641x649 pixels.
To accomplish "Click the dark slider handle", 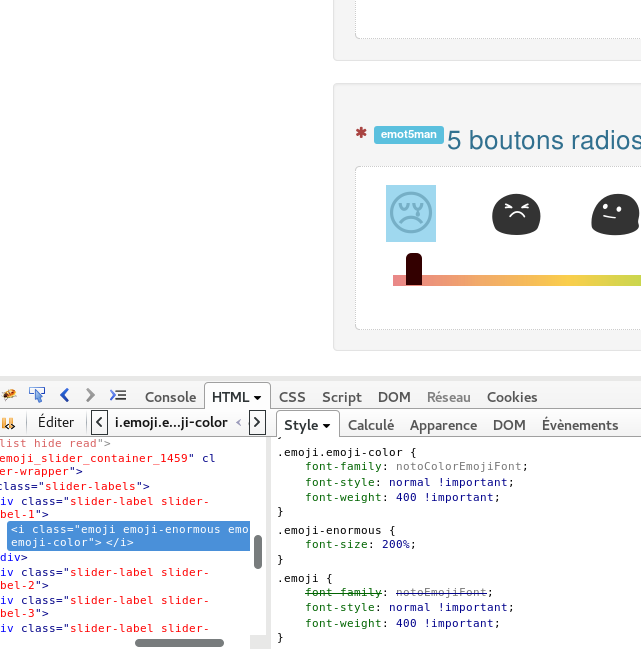I will 413,268.
